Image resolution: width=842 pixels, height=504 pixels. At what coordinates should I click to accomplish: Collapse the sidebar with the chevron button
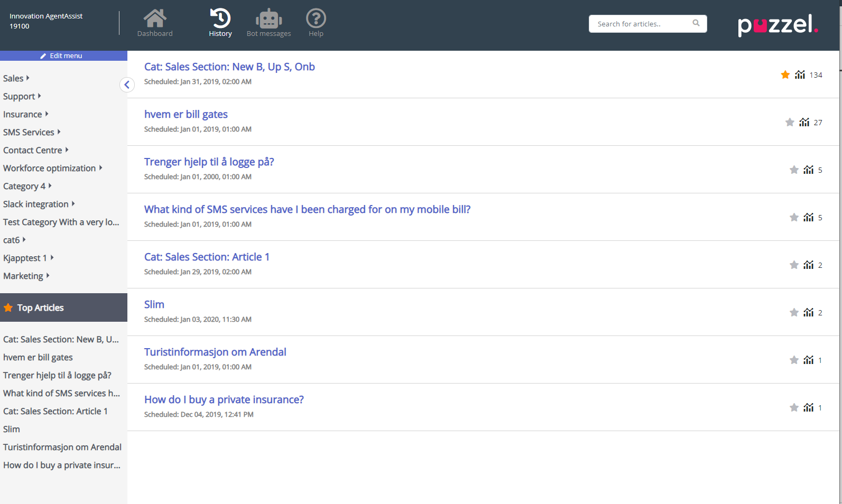pos(127,85)
